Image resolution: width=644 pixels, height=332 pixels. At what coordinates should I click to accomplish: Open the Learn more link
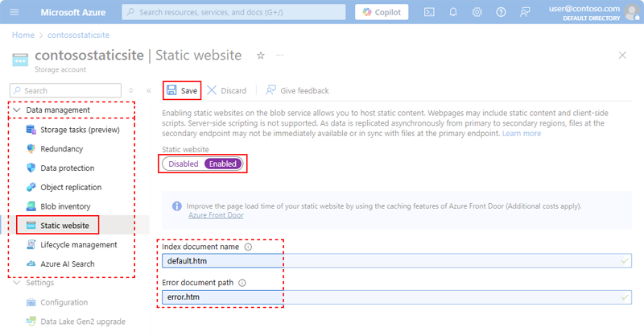[x=521, y=134]
